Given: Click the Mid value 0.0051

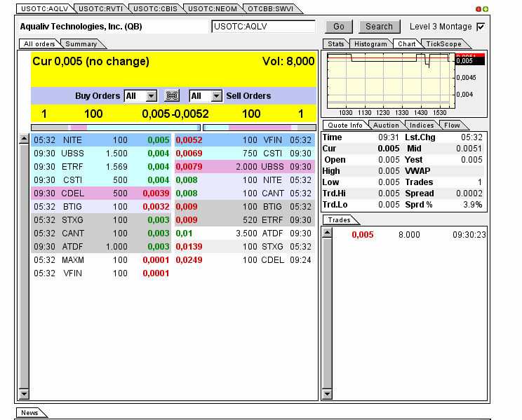Looking at the screenshot, I should (x=469, y=149).
